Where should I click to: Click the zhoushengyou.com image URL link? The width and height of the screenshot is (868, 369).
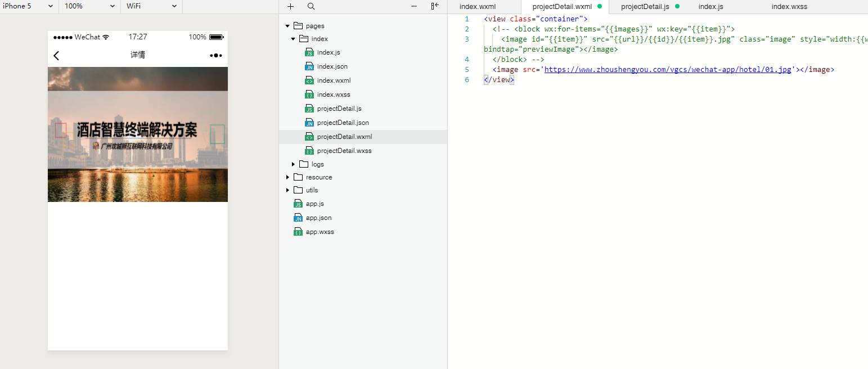pyautogui.click(x=668, y=70)
